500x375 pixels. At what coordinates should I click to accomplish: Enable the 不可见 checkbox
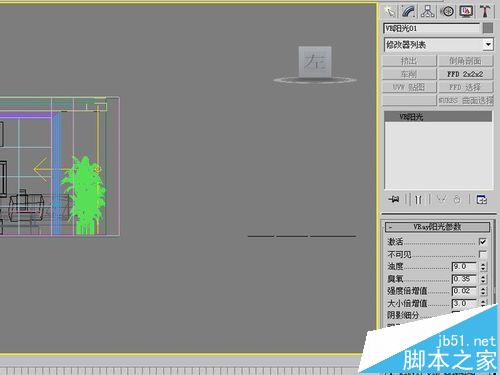[482, 254]
